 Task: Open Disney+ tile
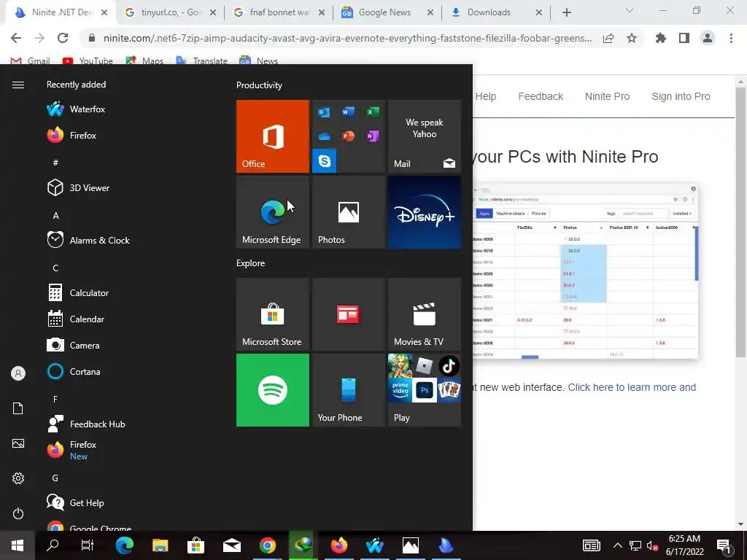(425, 212)
